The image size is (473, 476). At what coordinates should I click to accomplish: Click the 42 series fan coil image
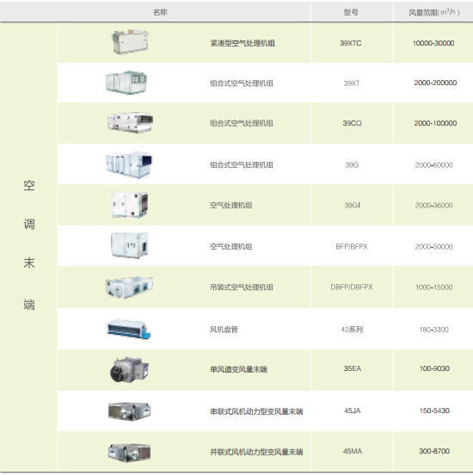(x=128, y=329)
